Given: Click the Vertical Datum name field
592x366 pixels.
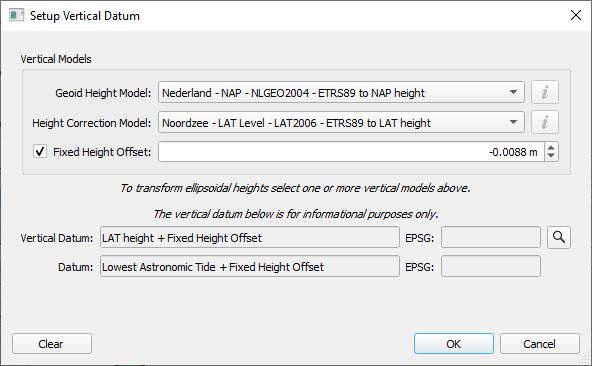Looking at the screenshot, I should (250, 238).
